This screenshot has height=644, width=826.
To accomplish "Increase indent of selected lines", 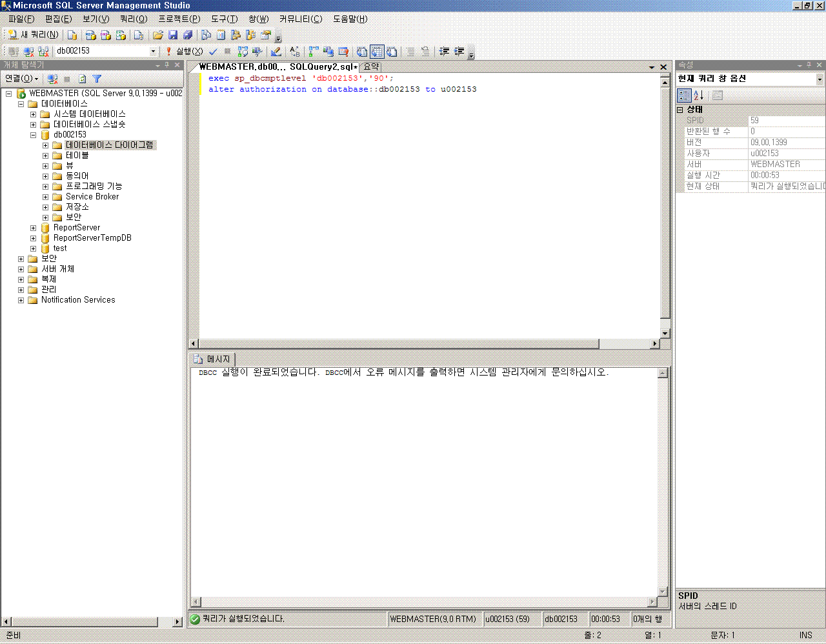I will tap(459, 51).
